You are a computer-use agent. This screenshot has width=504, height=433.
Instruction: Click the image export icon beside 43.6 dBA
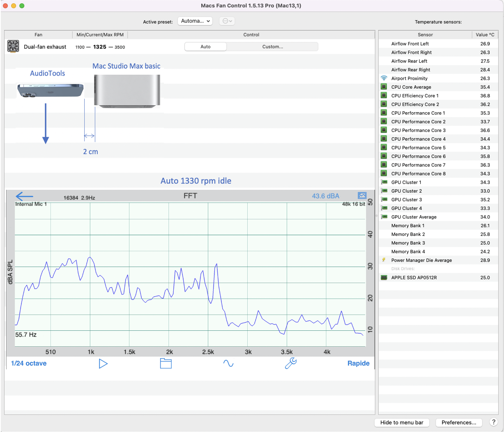pos(362,196)
